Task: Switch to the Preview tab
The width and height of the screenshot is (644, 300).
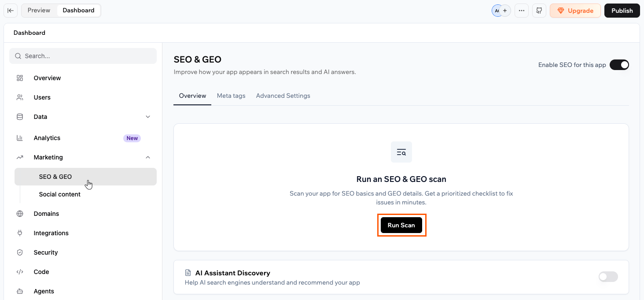Action: click(x=39, y=10)
